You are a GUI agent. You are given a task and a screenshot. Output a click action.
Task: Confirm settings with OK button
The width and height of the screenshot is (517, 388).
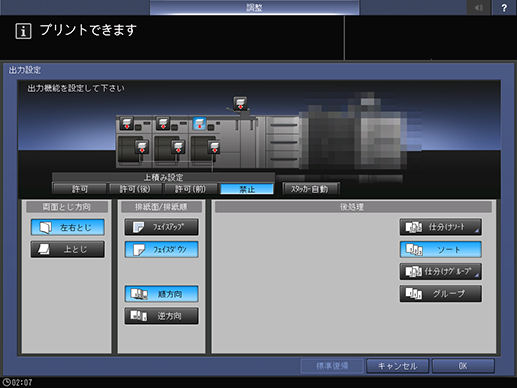463,366
